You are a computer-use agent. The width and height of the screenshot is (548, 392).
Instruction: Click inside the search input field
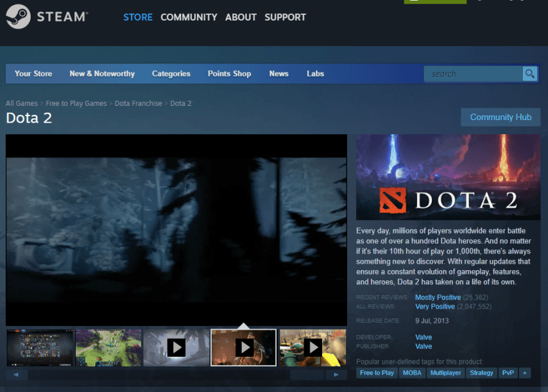(x=472, y=73)
